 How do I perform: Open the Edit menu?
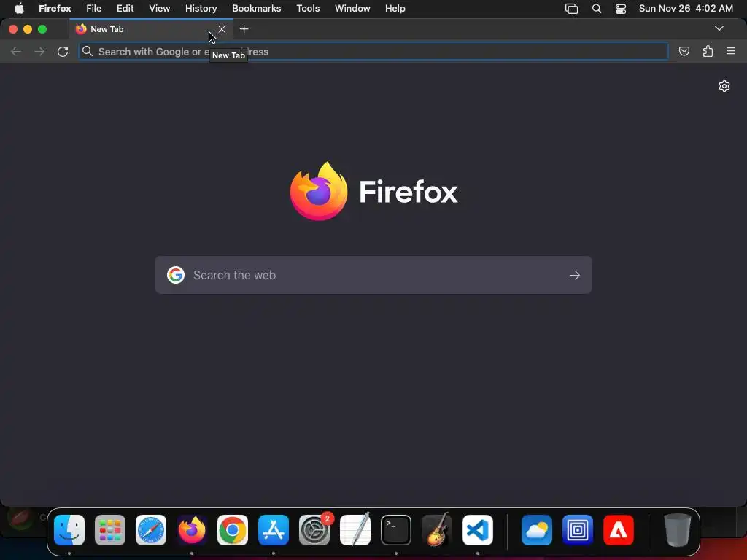click(125, 9)
